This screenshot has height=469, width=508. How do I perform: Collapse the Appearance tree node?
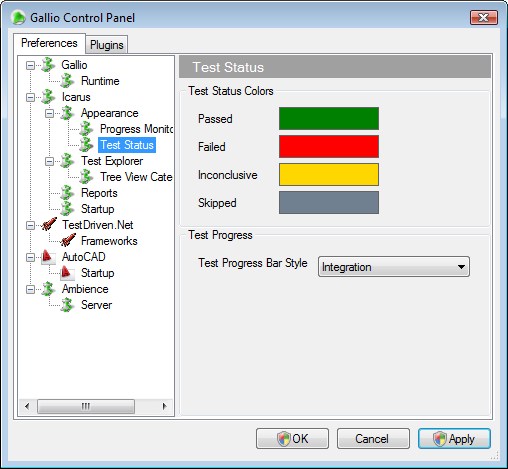click(49, 113)
